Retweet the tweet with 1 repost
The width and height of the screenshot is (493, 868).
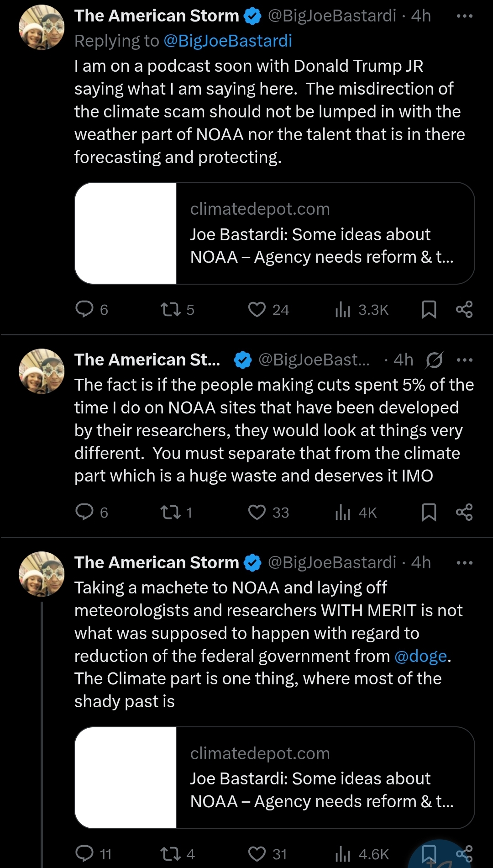(176, 512)
